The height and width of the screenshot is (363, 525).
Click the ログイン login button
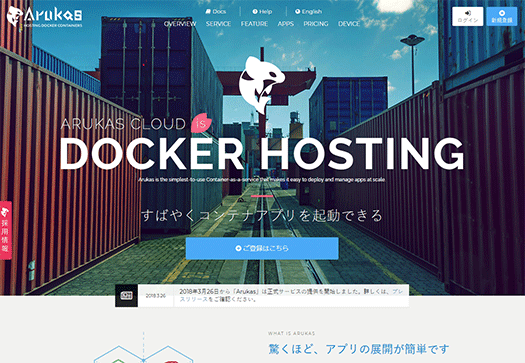pos(467,16)
